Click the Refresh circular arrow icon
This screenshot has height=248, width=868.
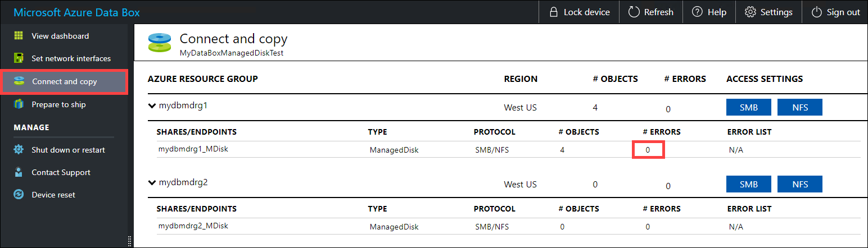[x=634, y=12]
